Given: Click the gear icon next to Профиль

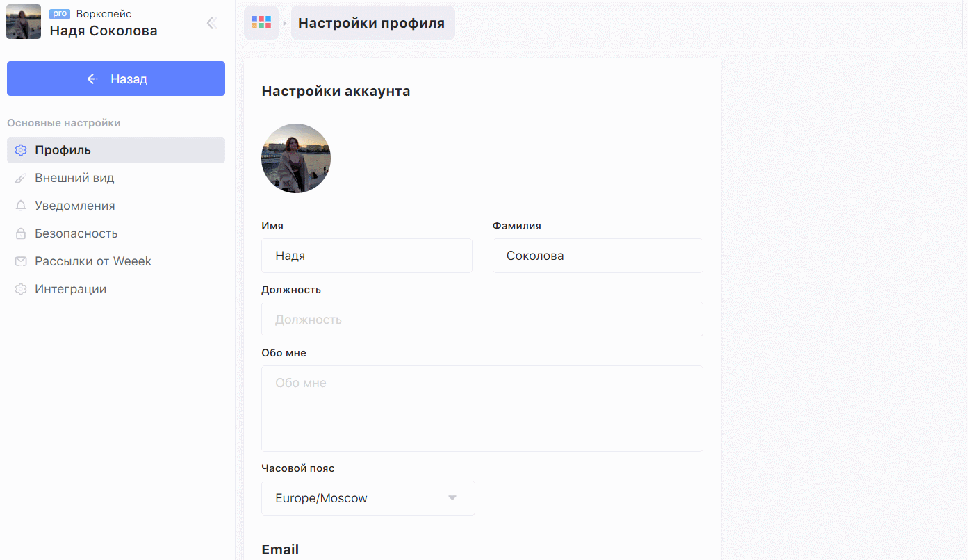Looking at the screenshot, I should [x=21, y=150].
